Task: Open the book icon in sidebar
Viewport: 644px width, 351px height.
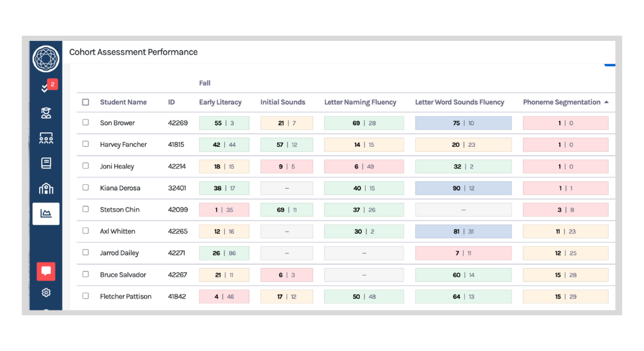Action: coord(46,163)
